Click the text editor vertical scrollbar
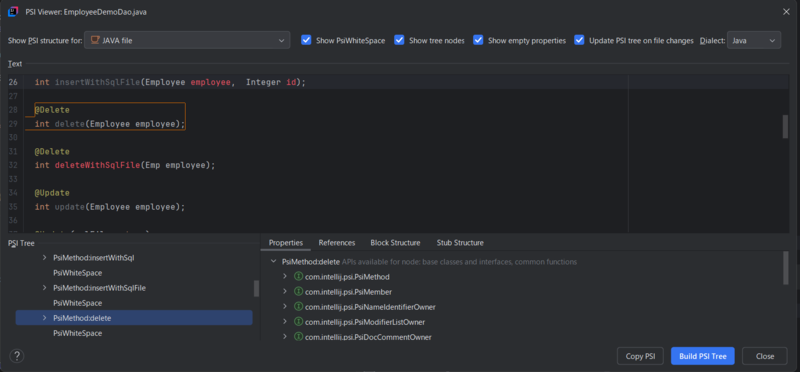The height and width of the screenshot is (372, 800). click(785, 127)
